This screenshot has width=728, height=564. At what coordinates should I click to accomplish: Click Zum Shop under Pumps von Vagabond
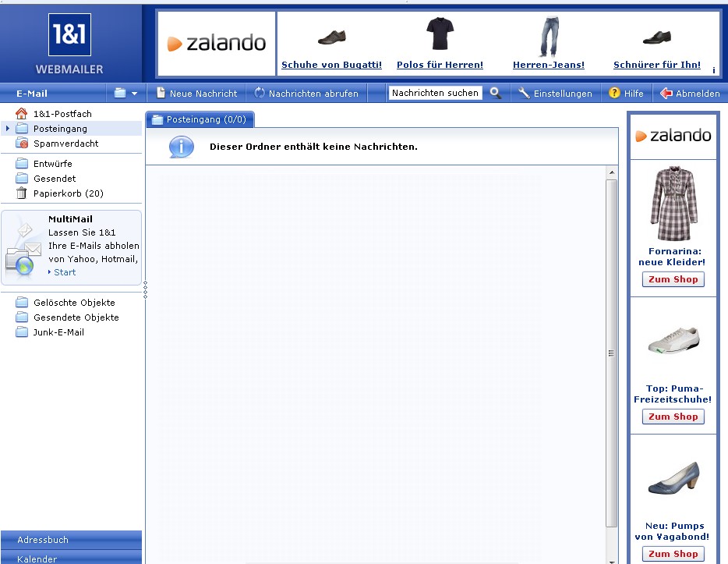point(673,554)
